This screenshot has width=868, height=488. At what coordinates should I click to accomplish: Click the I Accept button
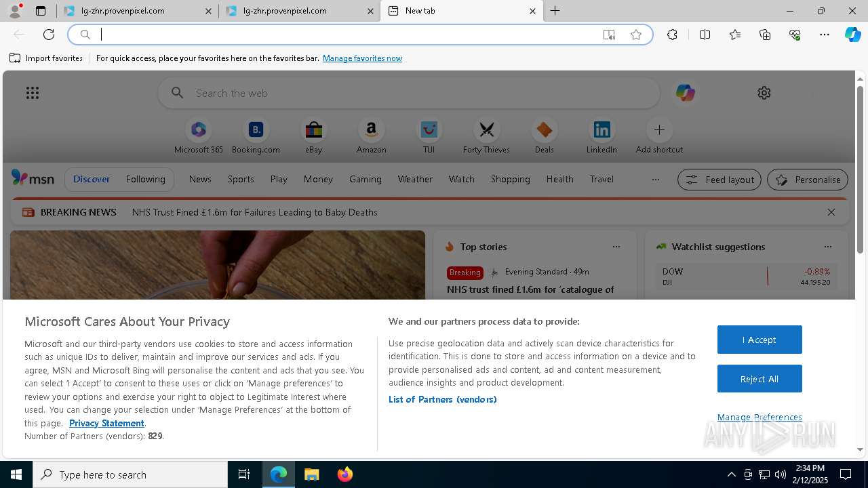[759, 340]
